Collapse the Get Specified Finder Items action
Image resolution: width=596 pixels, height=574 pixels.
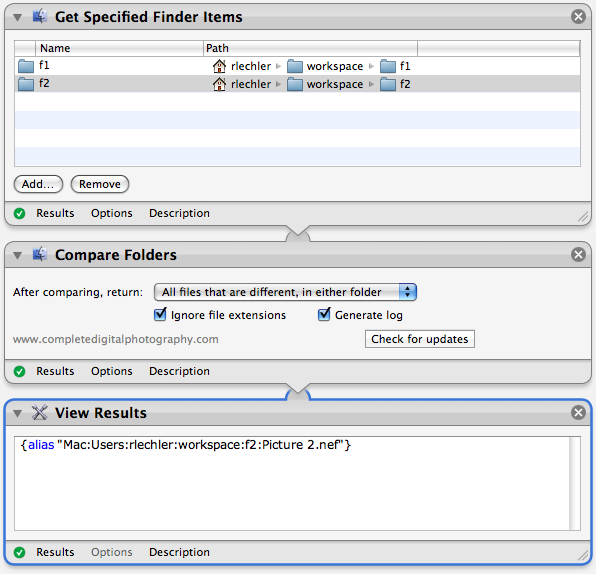pyautogui.click(x=17, y=17)
